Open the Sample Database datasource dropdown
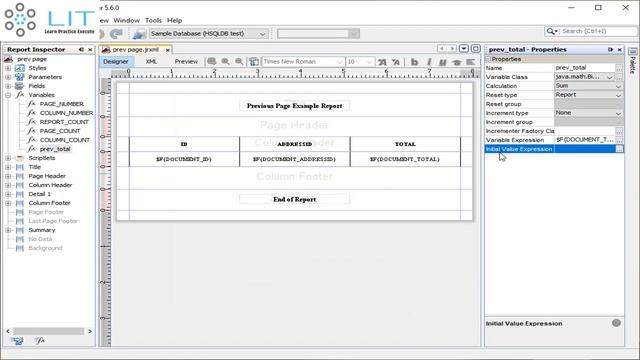The height and width of the screenshot is (360, 640). click(x=262, y=34)
